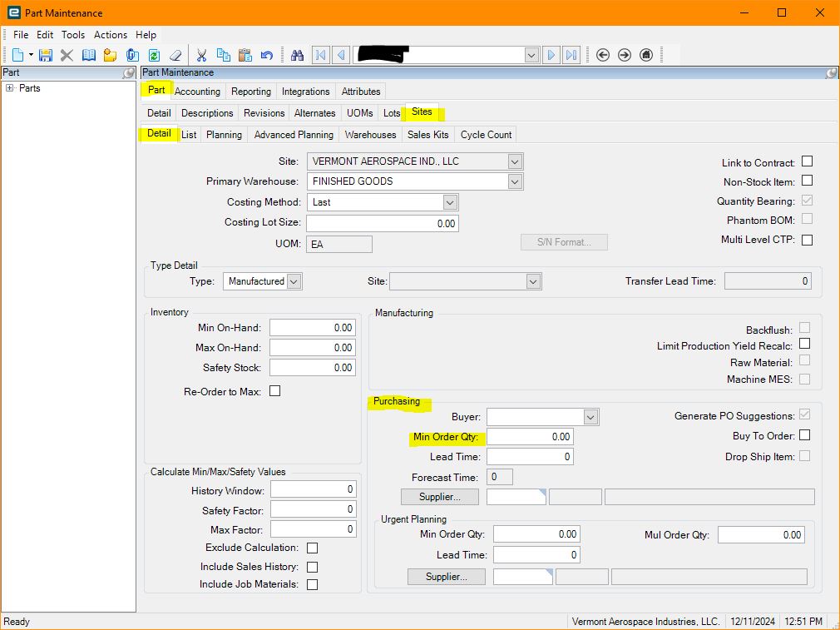
Task: Open the Type Detail Site dropdown
Action: click(532, 281)
